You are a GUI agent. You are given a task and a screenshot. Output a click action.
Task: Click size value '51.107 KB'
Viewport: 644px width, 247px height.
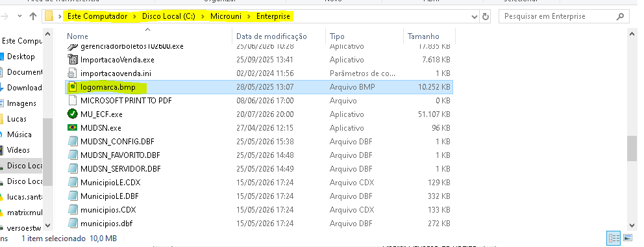(x=434, y=114)
